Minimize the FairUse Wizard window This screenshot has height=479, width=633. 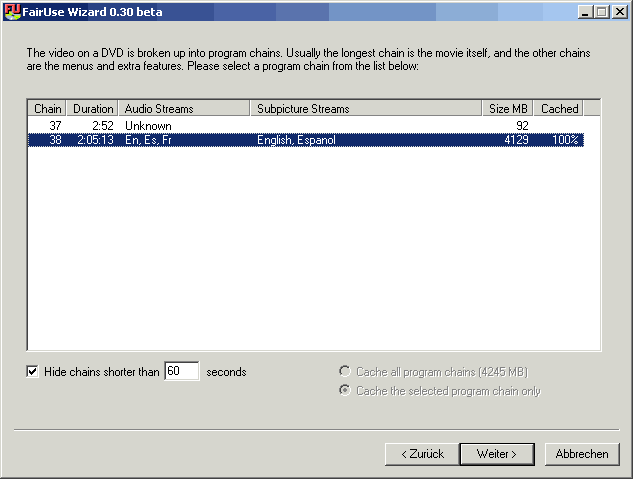585,12
